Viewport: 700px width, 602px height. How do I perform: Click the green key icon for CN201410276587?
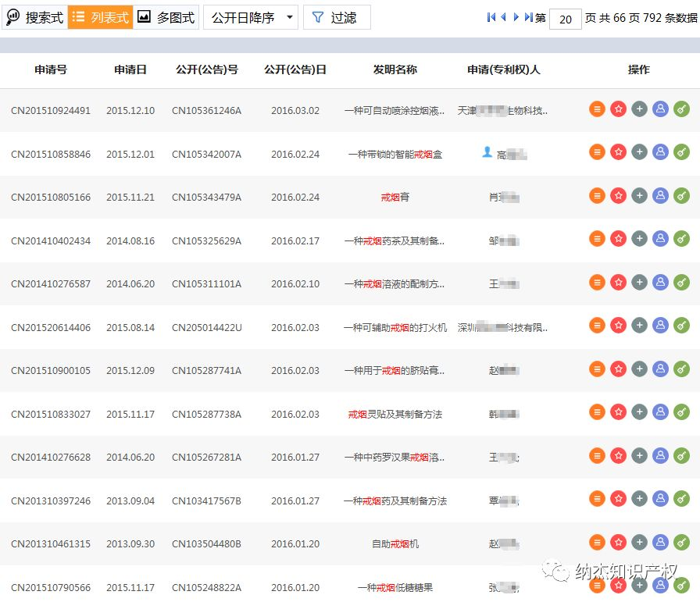tap(682, 282)
